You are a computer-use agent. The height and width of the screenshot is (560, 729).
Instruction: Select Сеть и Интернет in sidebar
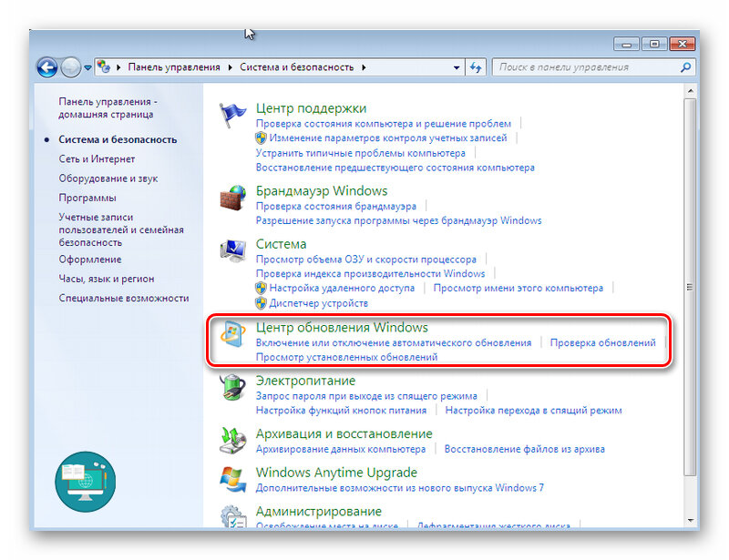97,159
